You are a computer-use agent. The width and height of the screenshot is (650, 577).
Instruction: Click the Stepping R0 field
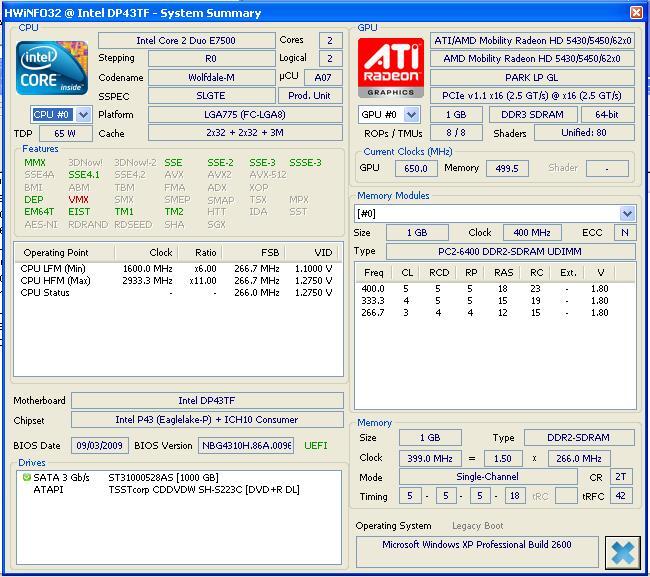click(x=211, y=58)
